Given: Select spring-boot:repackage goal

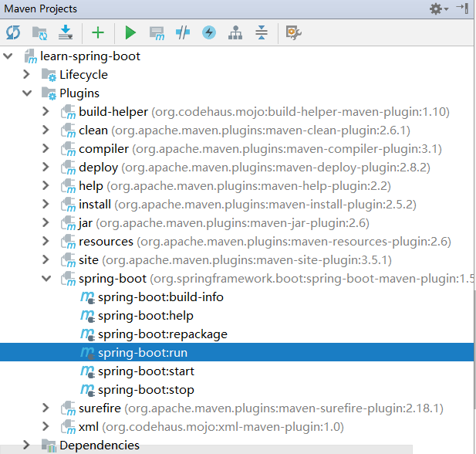Looking at the screenshot, I should [163, 334].
